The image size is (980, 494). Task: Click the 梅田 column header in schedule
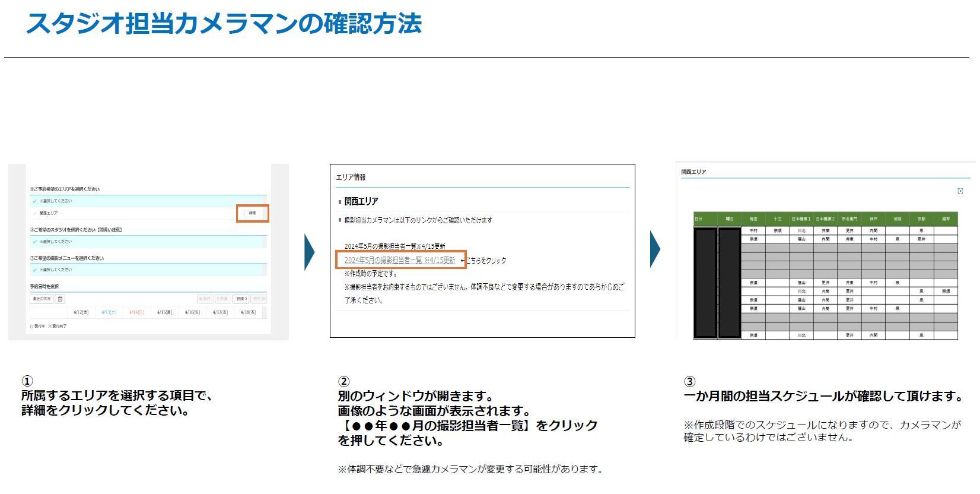click(753, 219)
